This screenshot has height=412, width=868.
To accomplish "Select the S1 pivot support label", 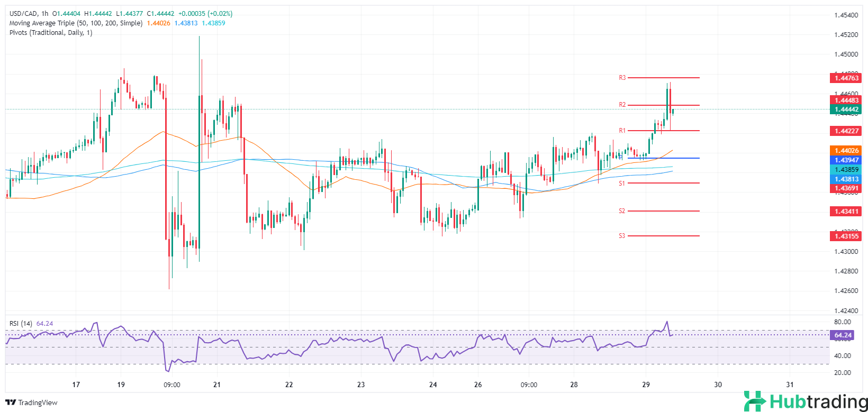I will [x=622, y=184].
